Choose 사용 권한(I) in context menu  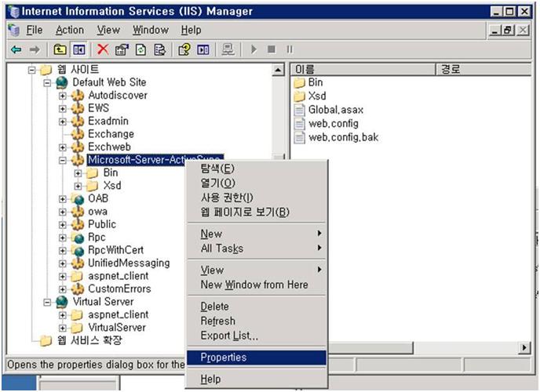tap(257, 198)
